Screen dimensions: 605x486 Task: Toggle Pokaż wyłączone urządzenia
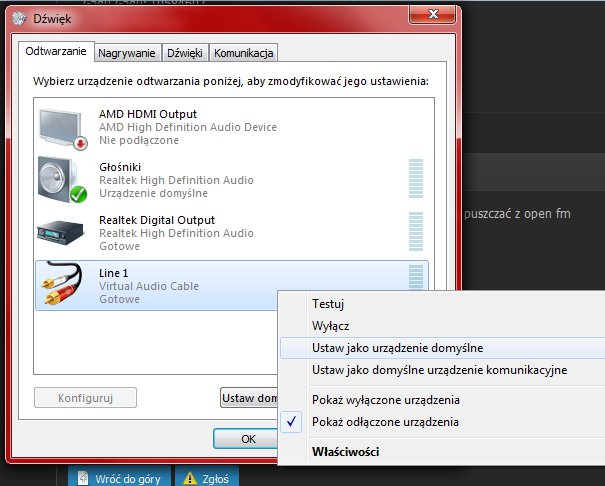coord(442,400)
